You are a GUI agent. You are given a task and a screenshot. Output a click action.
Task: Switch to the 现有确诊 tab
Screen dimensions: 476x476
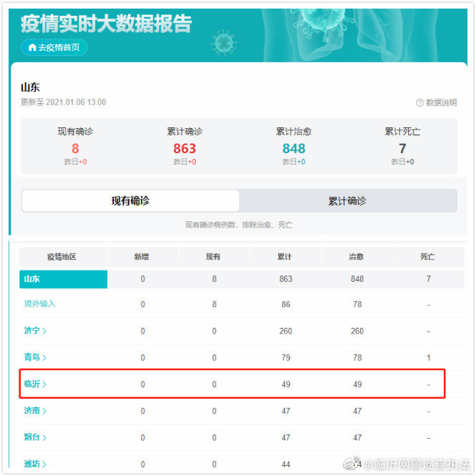(130, 201)
